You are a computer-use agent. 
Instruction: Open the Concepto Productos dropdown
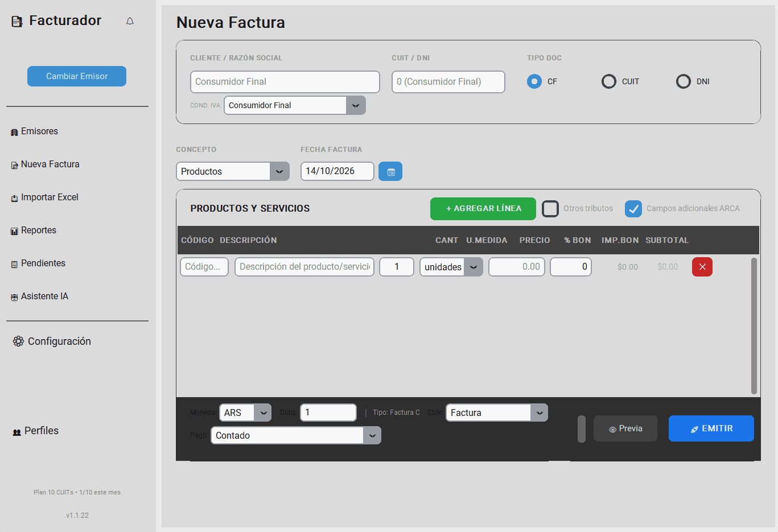point(233,171)
